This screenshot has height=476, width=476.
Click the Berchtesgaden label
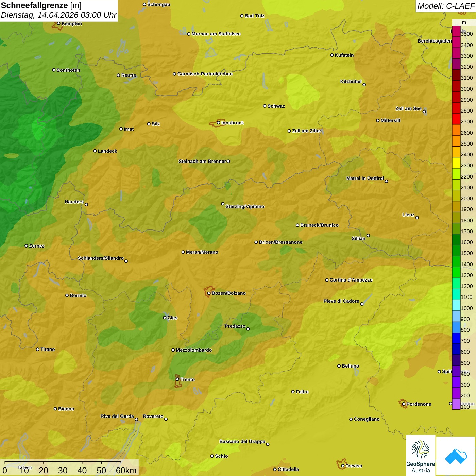pyautogui.click(x=435, y=41)
